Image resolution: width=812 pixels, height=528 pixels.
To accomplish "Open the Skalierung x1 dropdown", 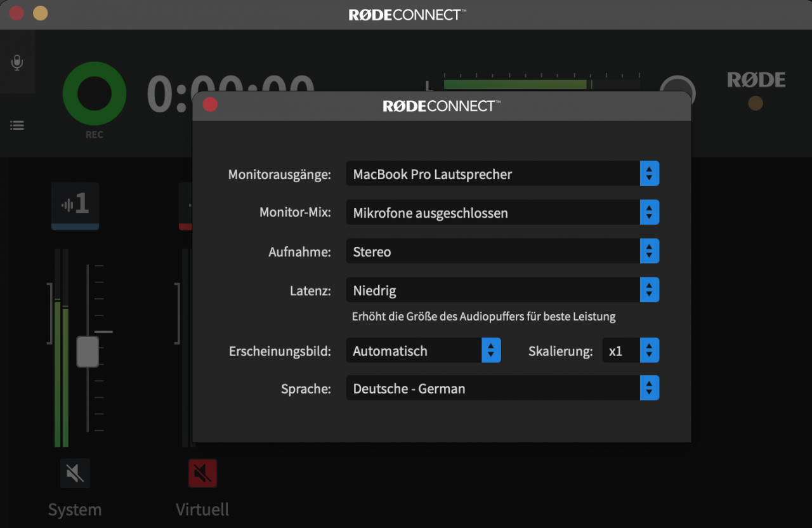I will coord(631,350).
